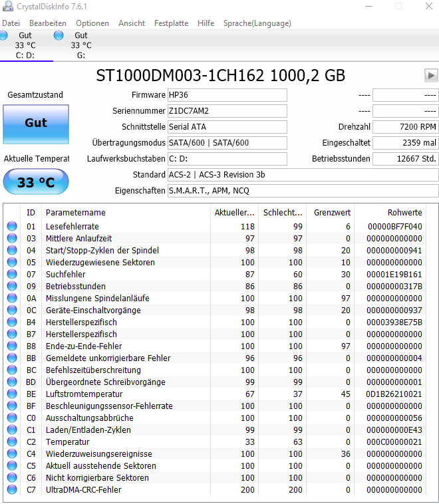Click the Firmware field HP36
Viewport: 439px width, 504px height.
point(227,95)
